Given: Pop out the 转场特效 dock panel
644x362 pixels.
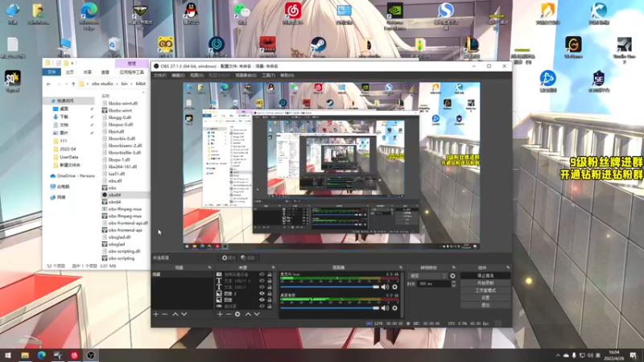Looking at the screenshot, I should pyautogui.click(x=454, y=268).
